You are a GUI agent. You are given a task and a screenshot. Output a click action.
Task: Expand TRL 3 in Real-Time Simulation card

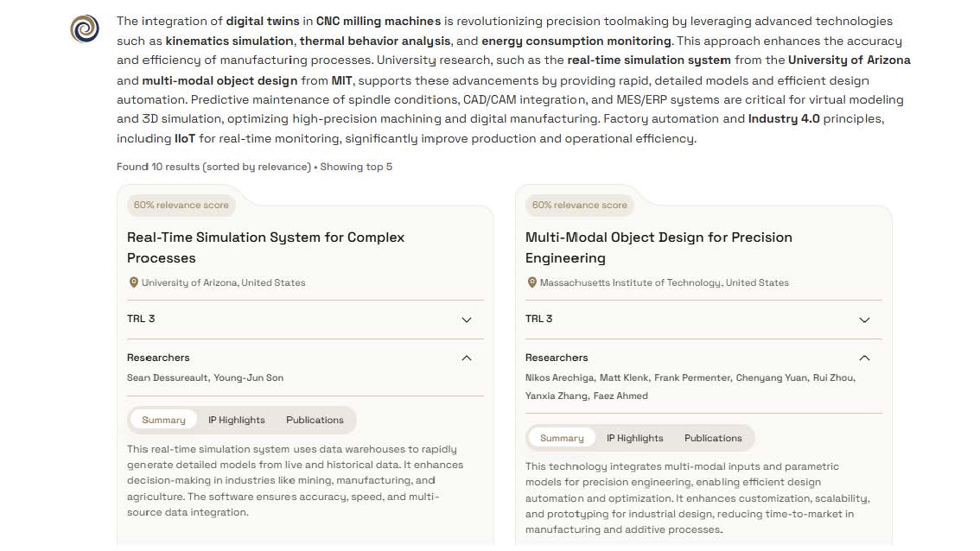pos(467,320)
